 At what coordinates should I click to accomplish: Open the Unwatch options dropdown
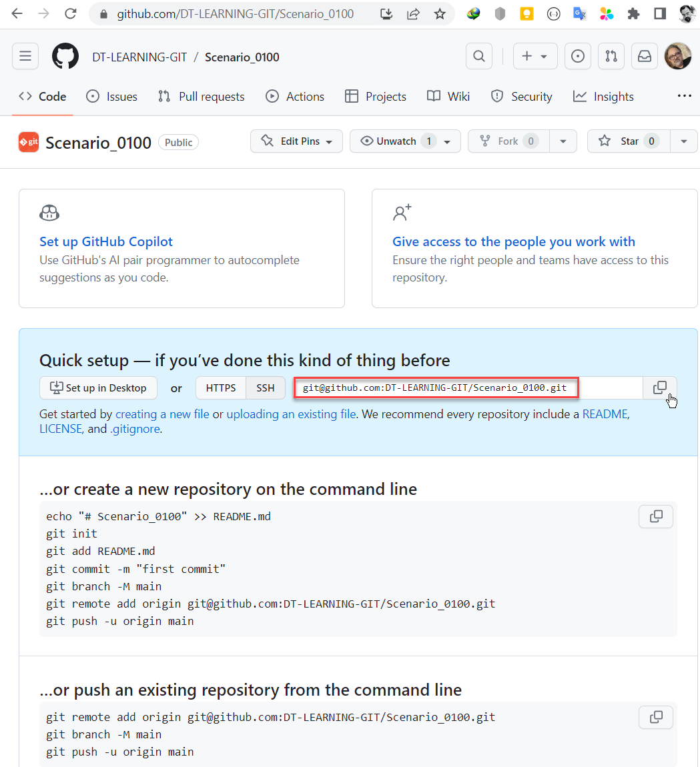[447, 141]
